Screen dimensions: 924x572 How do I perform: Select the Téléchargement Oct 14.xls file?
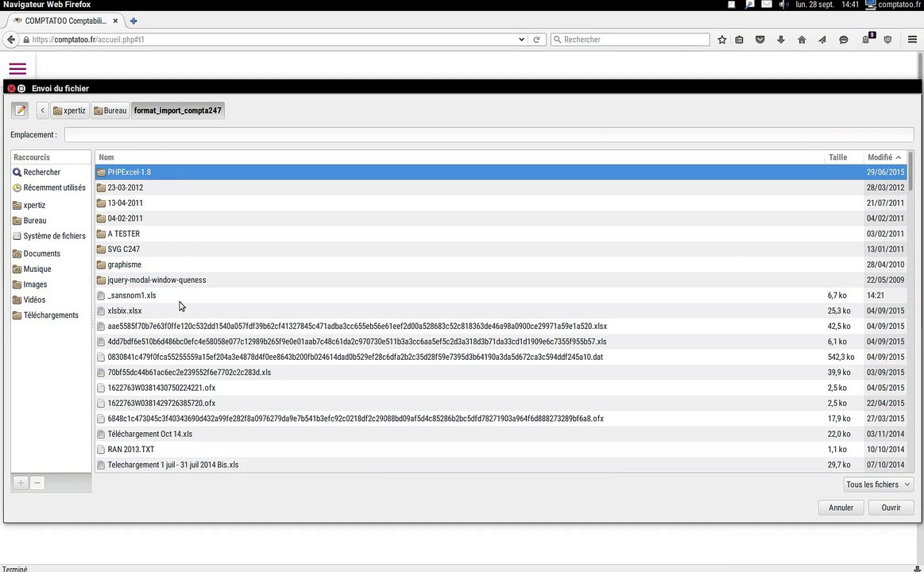pyautogui.click(x=501, y=434)
